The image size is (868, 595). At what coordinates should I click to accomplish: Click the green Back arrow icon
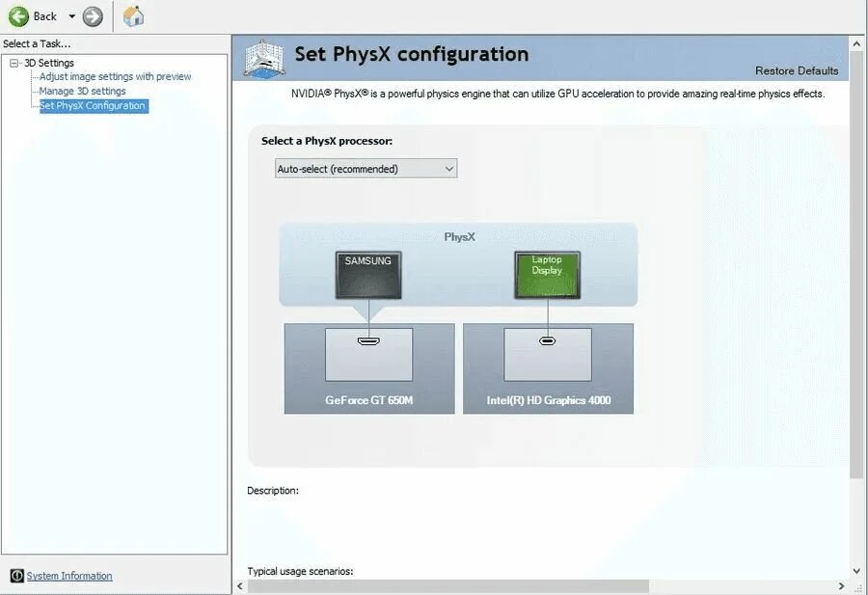18,16
